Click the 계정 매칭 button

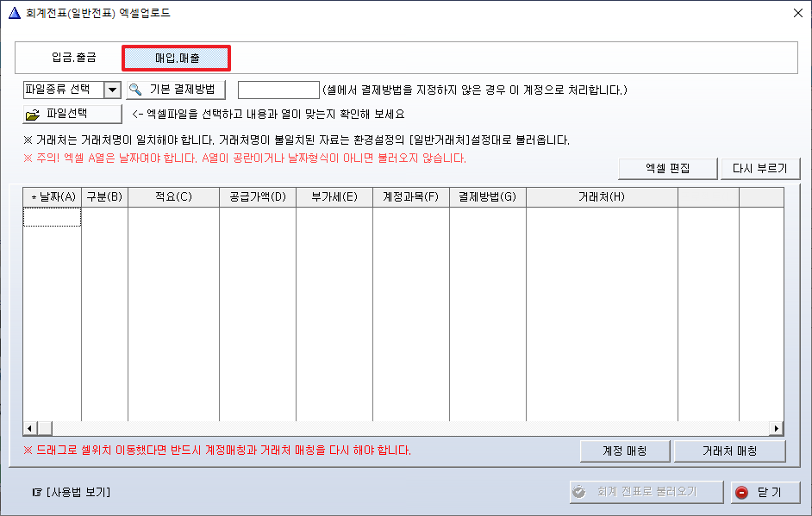point(625,451)
